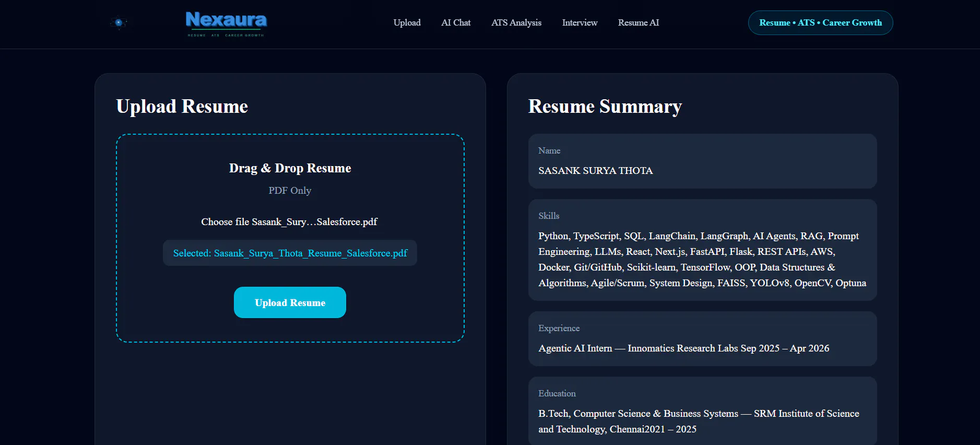Click the name SASANK SURYA THOTA
980x445 pixels.
595,171
